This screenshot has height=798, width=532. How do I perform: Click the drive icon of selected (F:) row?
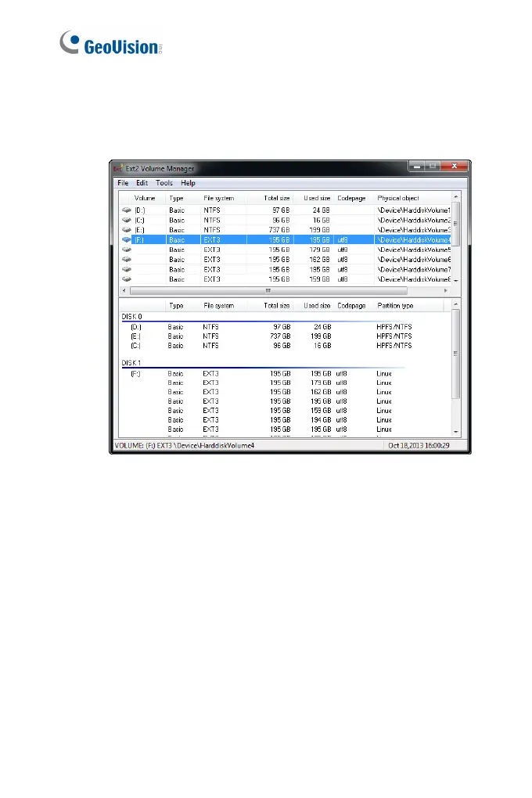(126, 239)
